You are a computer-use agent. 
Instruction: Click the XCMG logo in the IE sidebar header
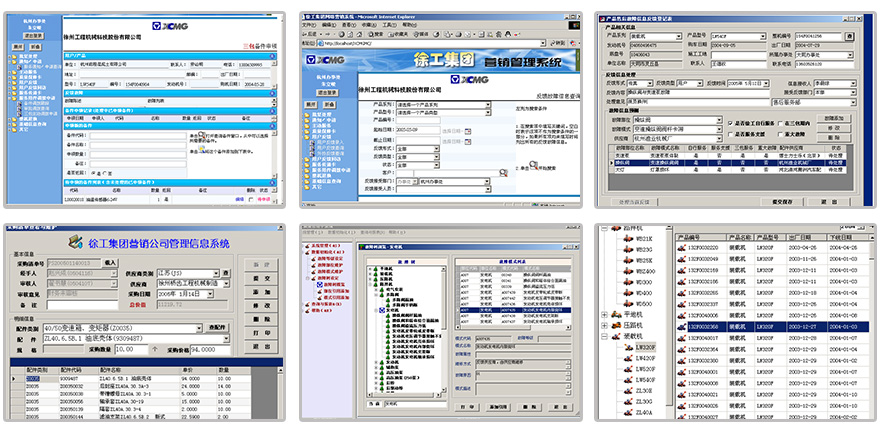pos(325,60)
